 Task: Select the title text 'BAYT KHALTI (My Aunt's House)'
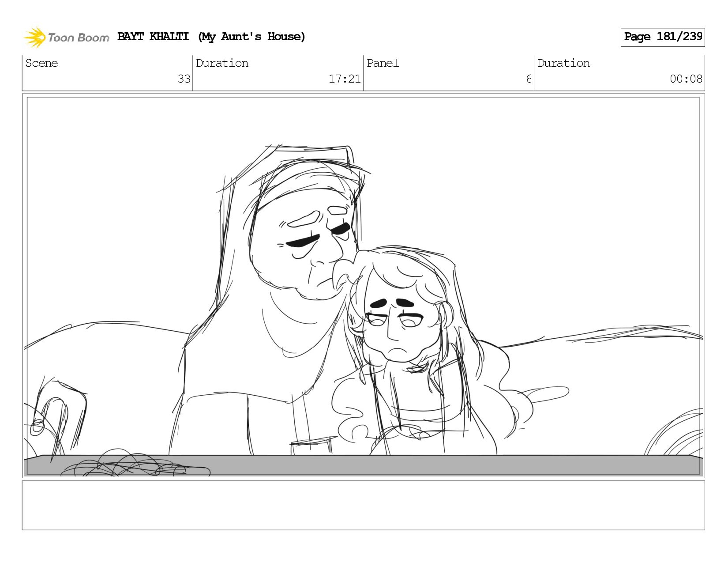pyautogui.click(x=211, y=37)
